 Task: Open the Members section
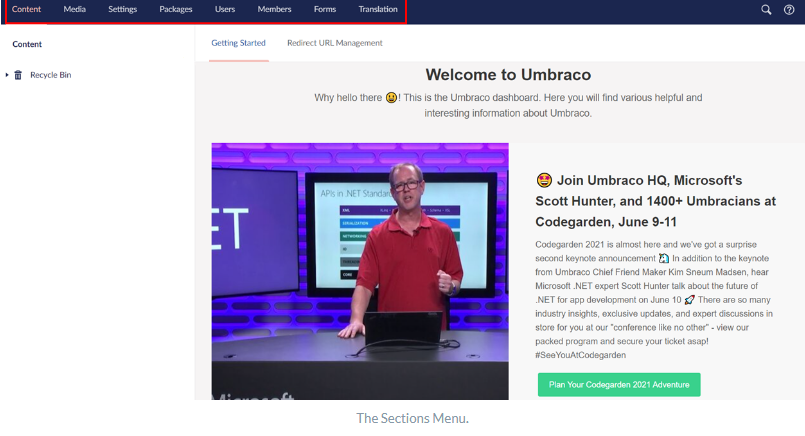click(x=274, y=9)
